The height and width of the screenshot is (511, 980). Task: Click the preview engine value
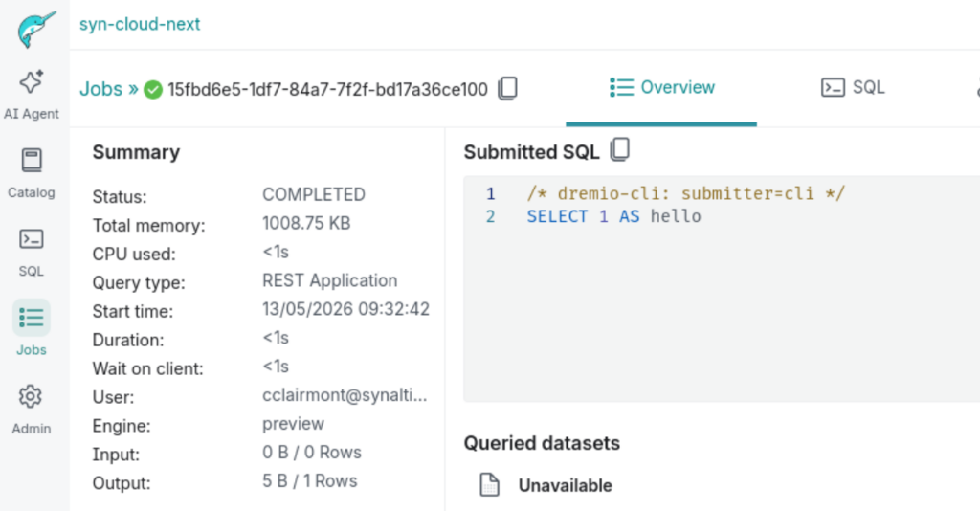click(293, 424)
